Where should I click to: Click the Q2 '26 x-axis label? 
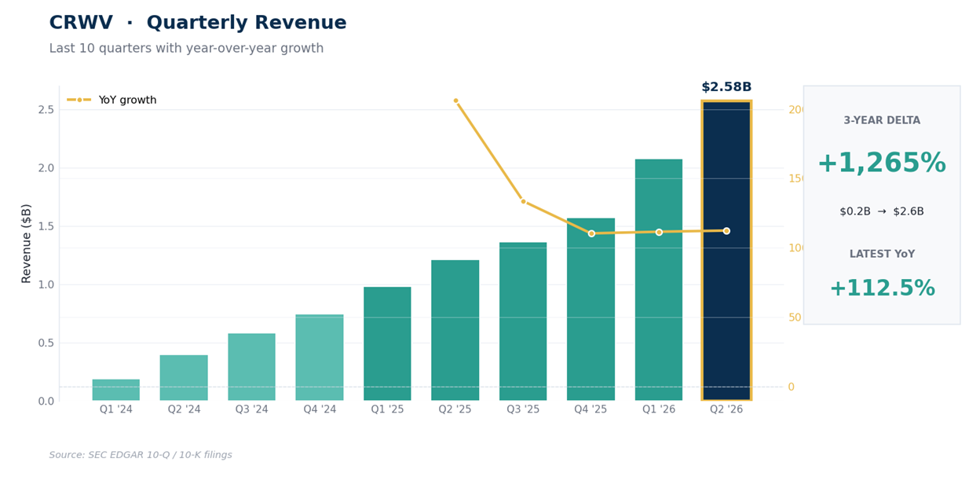726,409
